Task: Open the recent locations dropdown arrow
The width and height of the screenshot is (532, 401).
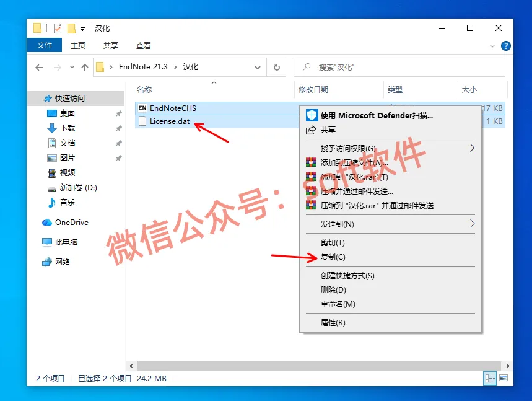Action: click(72, 67)
